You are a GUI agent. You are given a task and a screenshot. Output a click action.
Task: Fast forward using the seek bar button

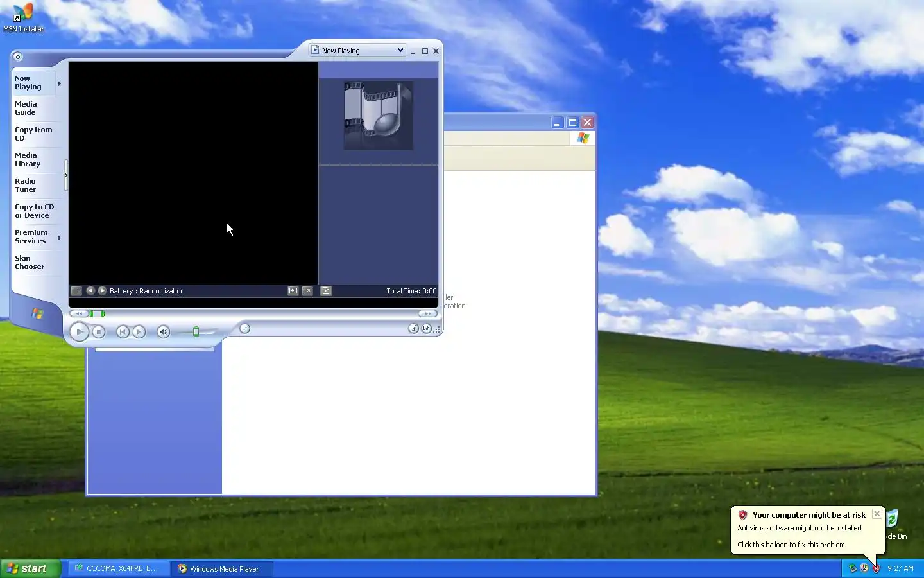pos(427,313)
